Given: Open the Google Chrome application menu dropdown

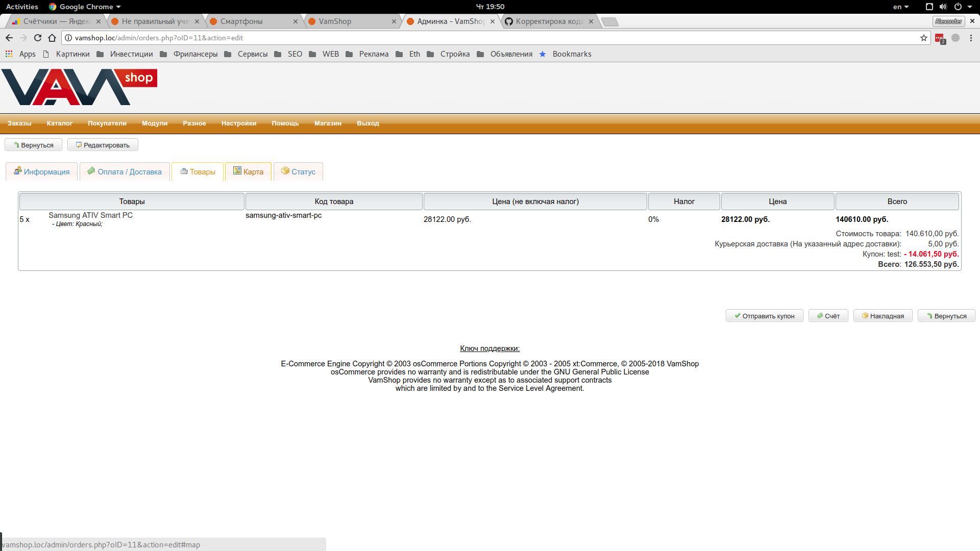Looking at the screenshot, I should click(85, 7).
